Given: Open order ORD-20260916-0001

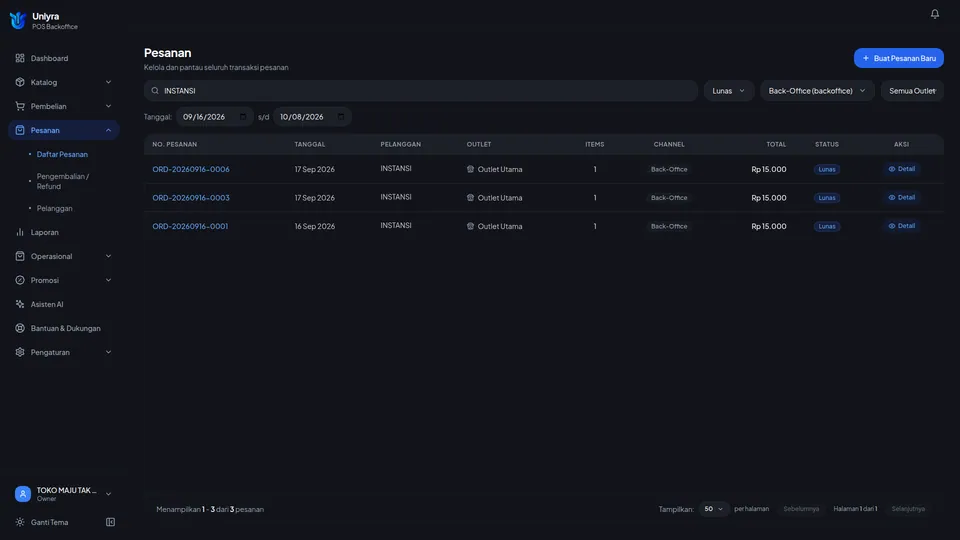Looking at the screenshot, I should (x=190, y=226).
